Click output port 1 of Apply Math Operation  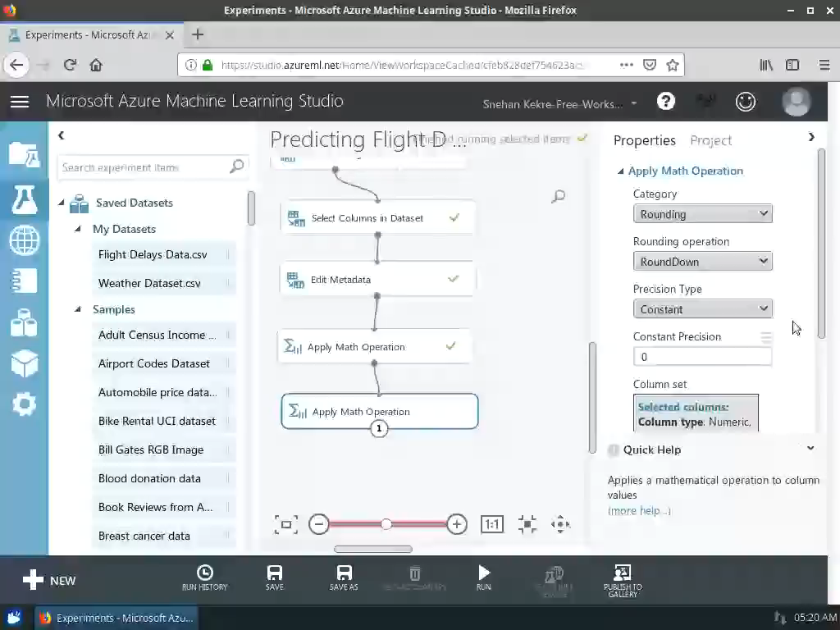379,428
